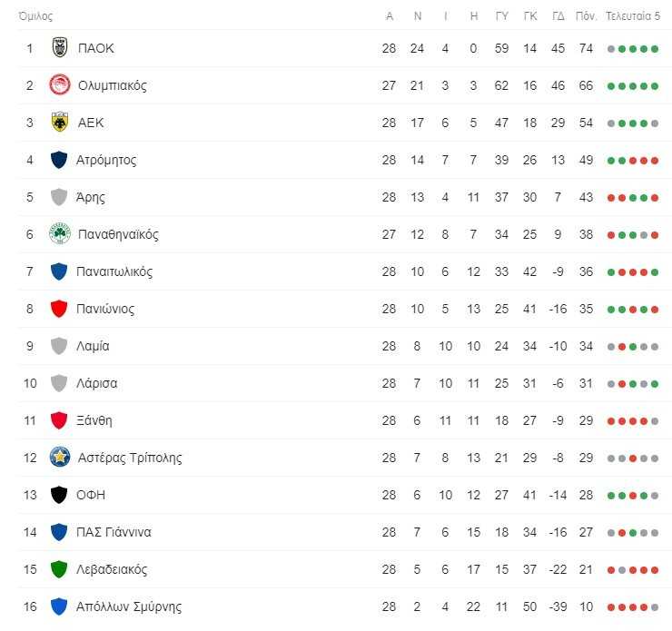Click the Αστέρας Τρίπολης star crest
This screenshot has height=631, width=672.
60,457
